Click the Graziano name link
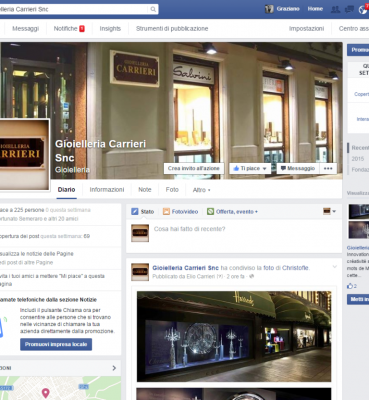Viewport: 369px width, 400px height. [288, 9]
